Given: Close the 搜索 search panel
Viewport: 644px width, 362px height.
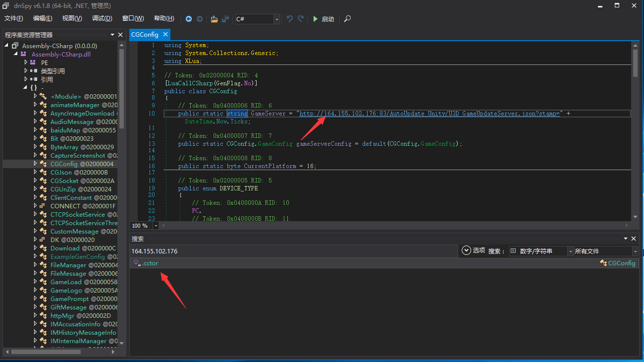Looking at the screenshot, I should [633, 239].
